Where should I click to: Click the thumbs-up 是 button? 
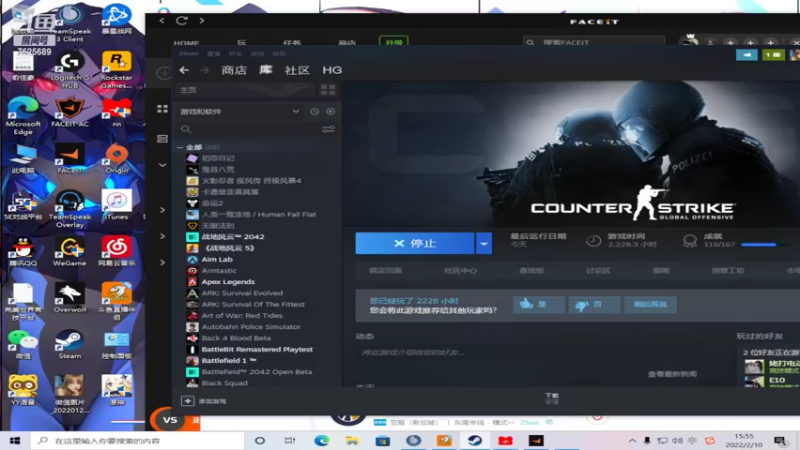point(539,305)
